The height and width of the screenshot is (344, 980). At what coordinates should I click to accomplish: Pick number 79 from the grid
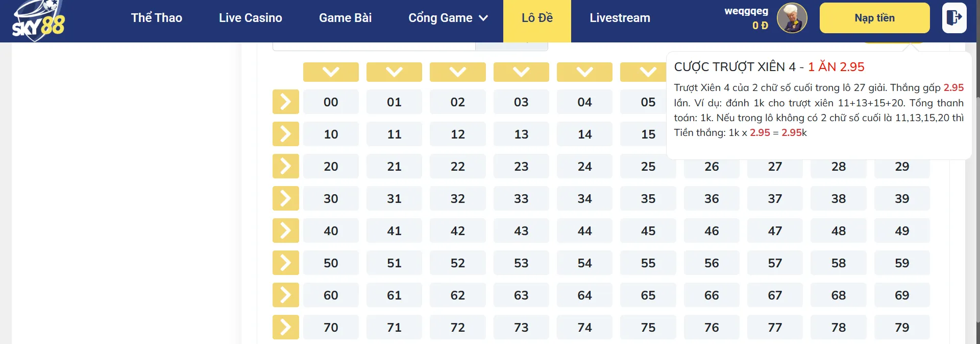point(902,327)
